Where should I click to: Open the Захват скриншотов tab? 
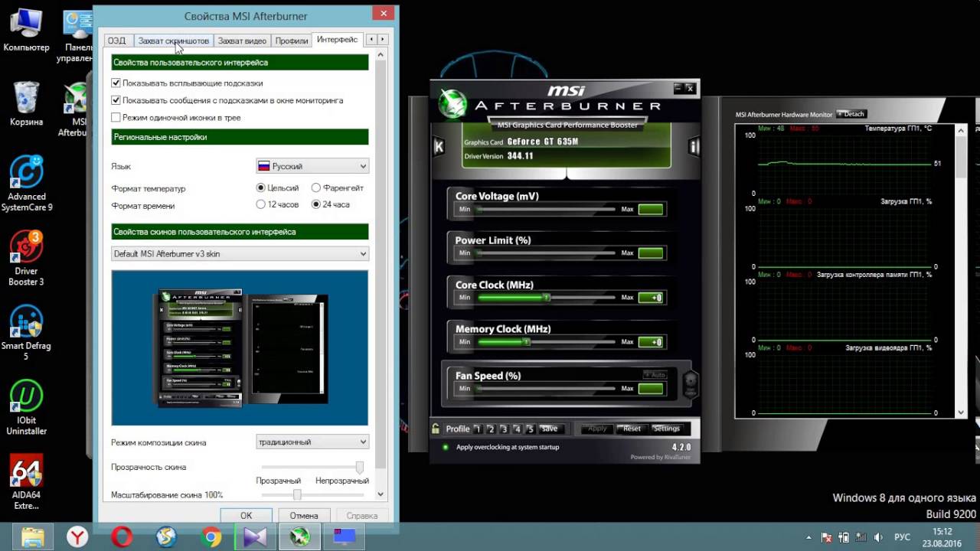(173, 41)
